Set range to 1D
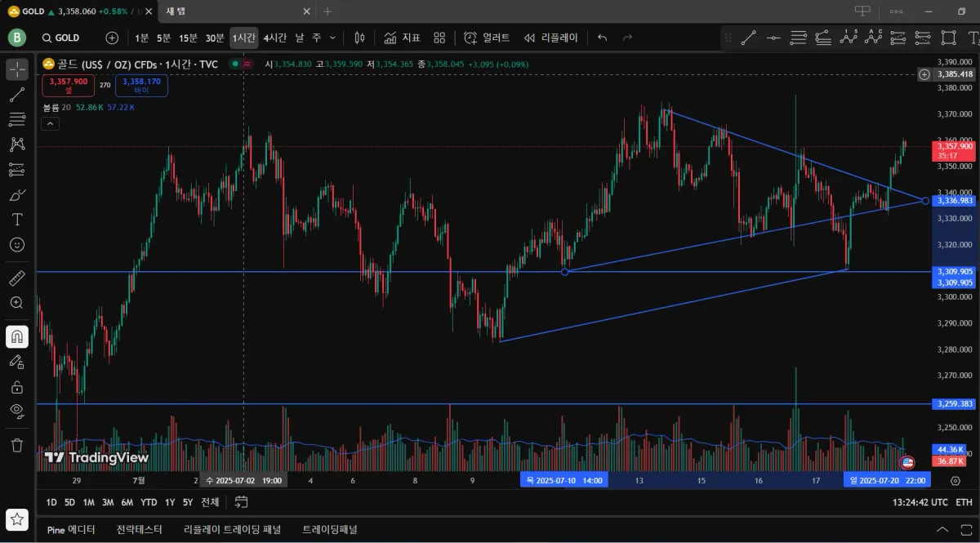The height and width of the screenshot is (543, 980). [x=51, y=502]
